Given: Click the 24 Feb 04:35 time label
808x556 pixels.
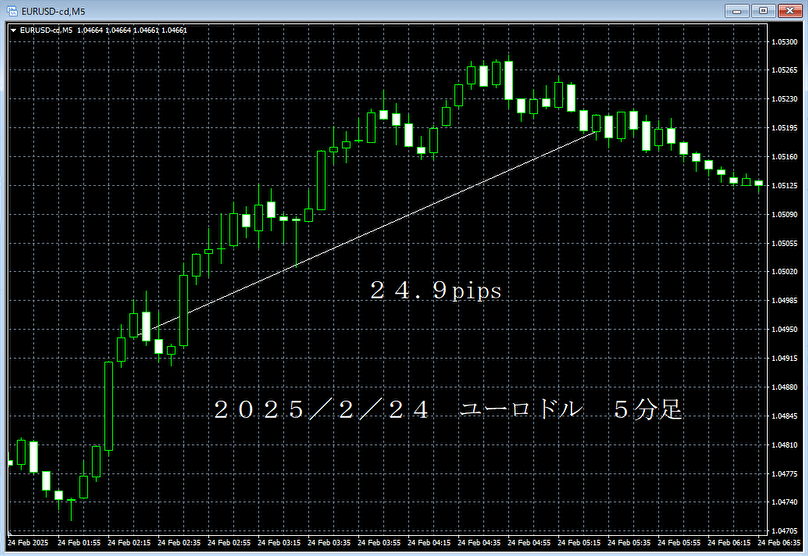Looking at the screenshot, I should (479, 543).
